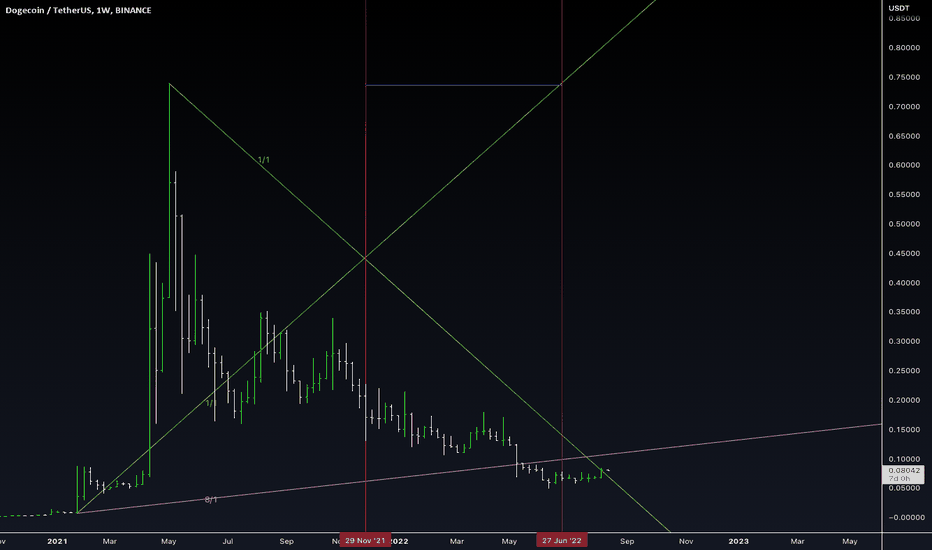The image size is (932, 550).
Task: Click the 1/1 label on descending green line
Action: coord(264,160)
